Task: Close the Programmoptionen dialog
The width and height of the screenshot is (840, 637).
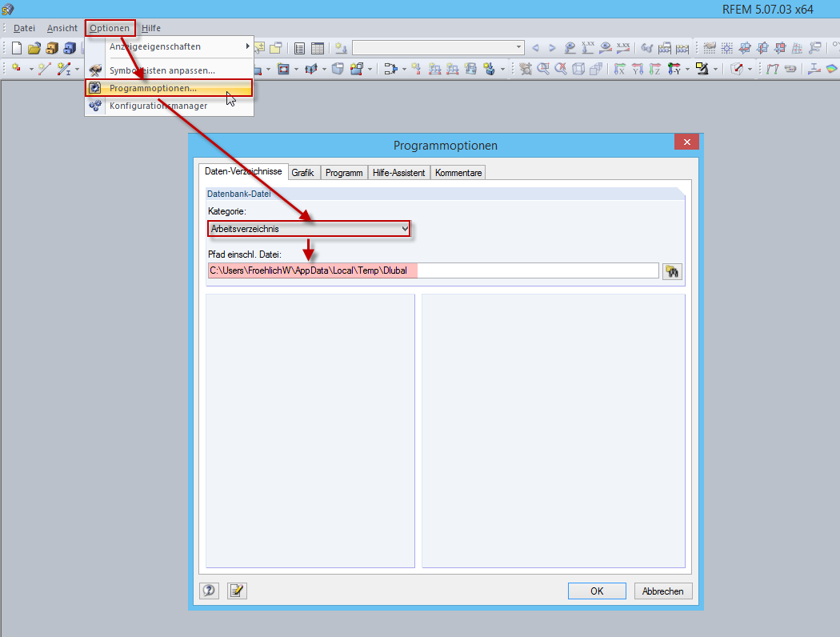Action: [686, 142]
